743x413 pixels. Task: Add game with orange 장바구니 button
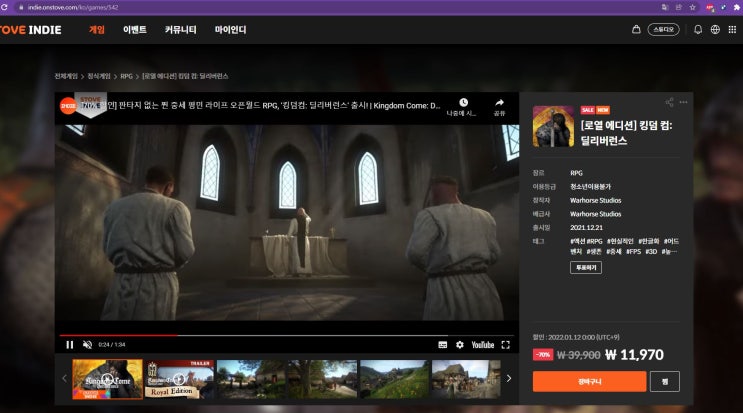coord(589,381)
